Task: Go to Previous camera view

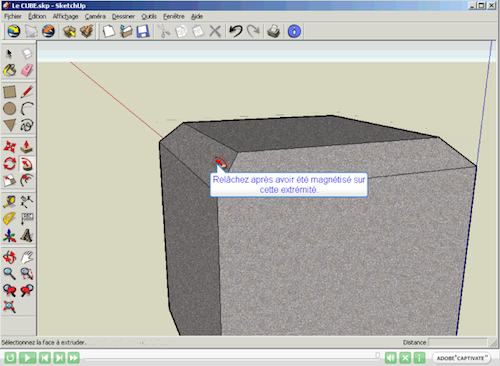Action: coord(9,290)
